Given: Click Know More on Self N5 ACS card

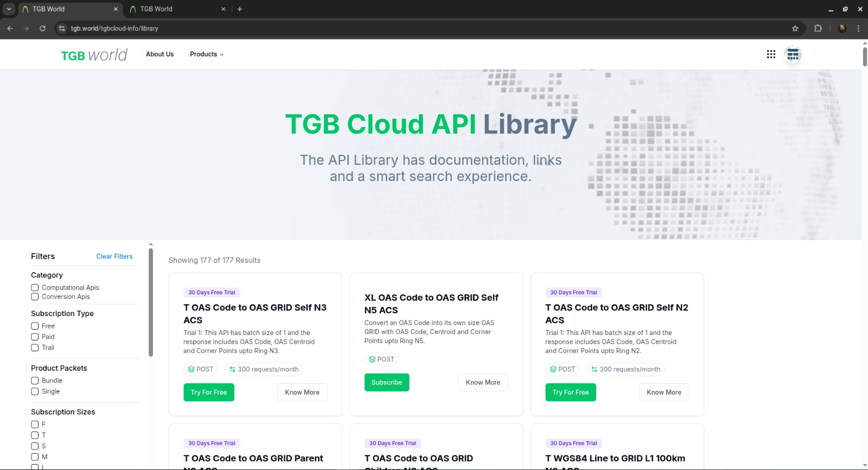Looking at the screenshot, I should [483, 383].
